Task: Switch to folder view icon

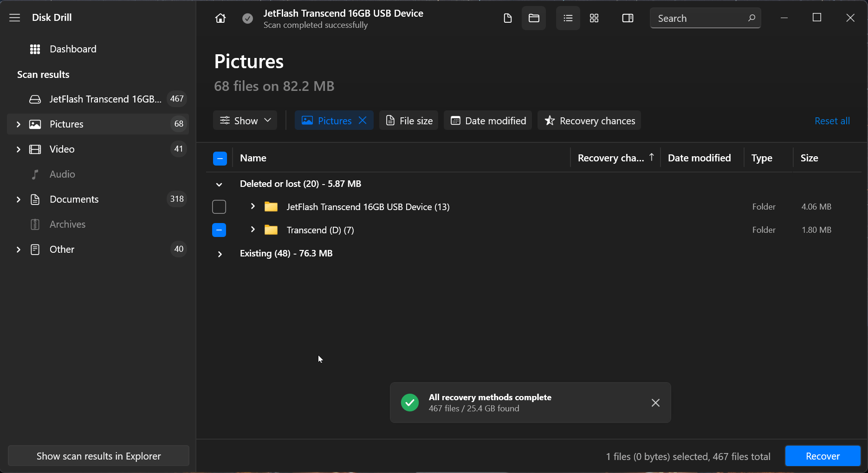Action: pyautogui.click(x=534, y=18)
